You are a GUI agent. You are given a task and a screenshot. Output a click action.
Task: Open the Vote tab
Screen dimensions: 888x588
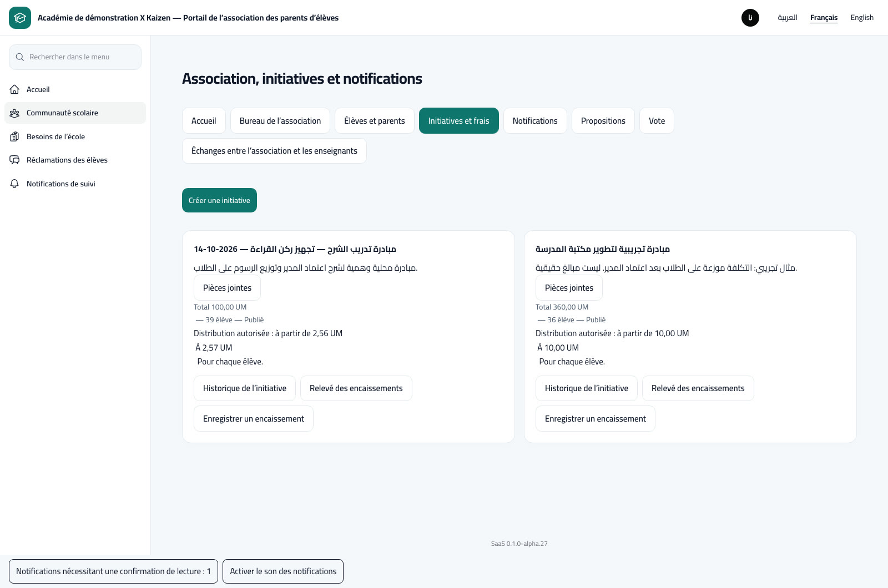point(657,121)
